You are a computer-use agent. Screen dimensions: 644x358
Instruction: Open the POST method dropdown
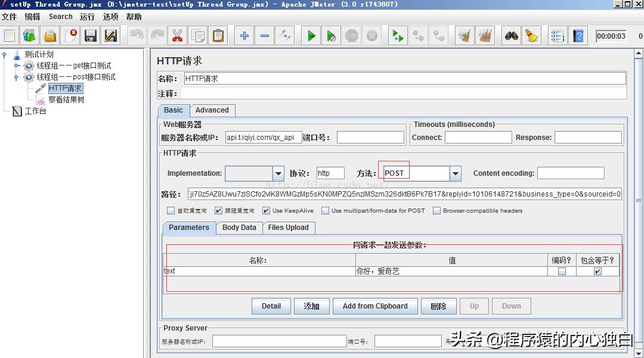pyautogui.click(x=455, y=173)
